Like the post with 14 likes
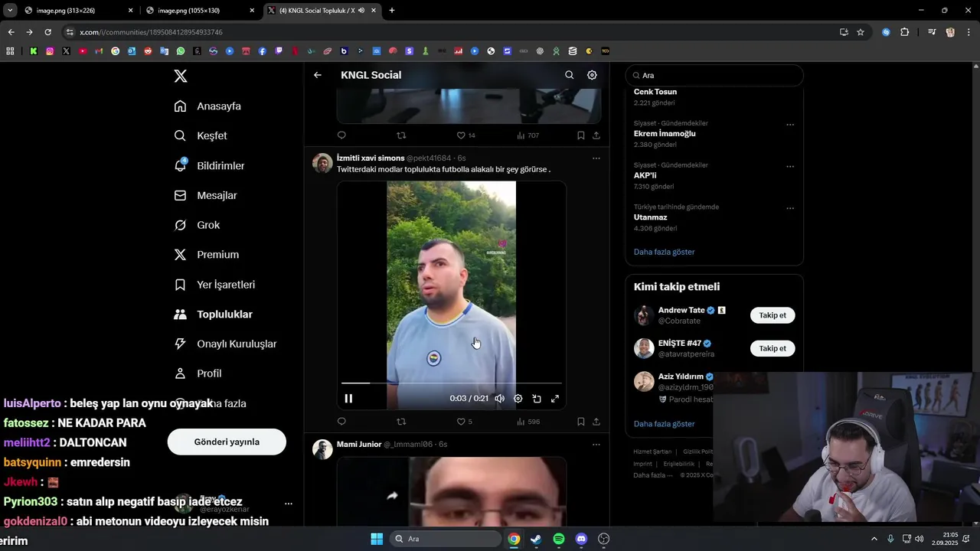This screenshot has width=980, height=551. 466,135
